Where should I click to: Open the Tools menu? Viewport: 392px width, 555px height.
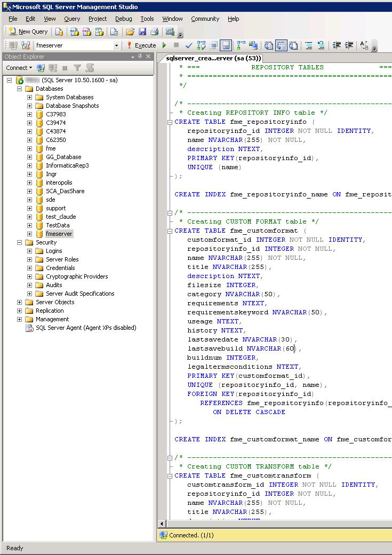[x=147, y=19]
